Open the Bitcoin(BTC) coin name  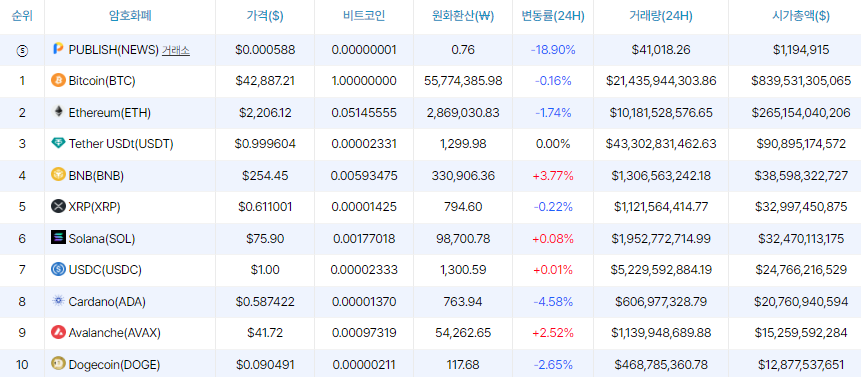click(x=102, y=81)
